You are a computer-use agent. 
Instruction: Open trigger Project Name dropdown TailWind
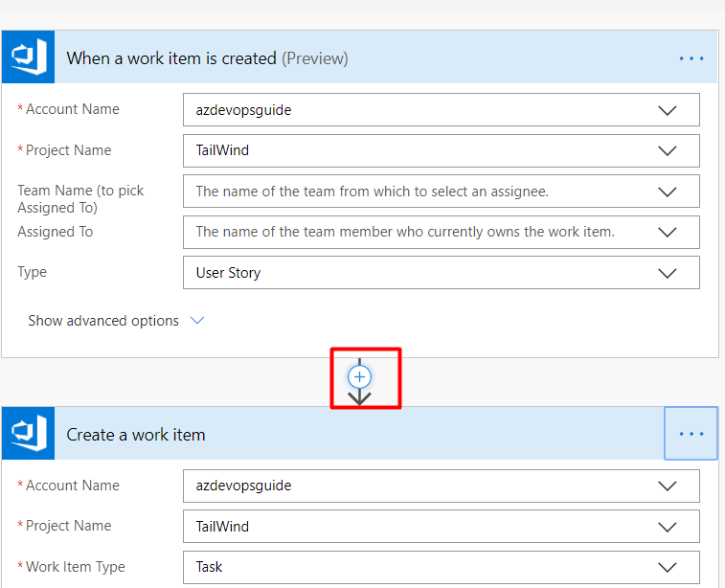click(x=442, y=150)
